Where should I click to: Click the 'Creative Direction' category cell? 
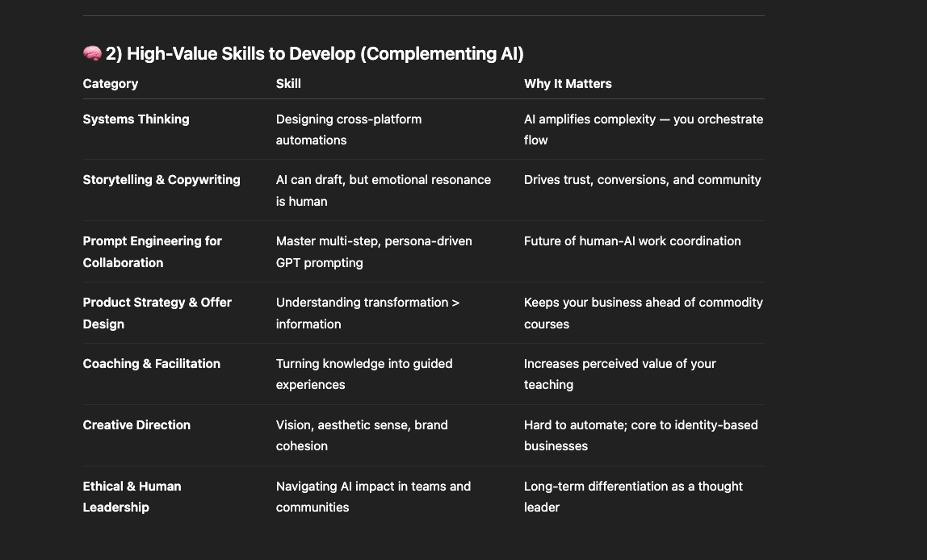click(136, 425)
